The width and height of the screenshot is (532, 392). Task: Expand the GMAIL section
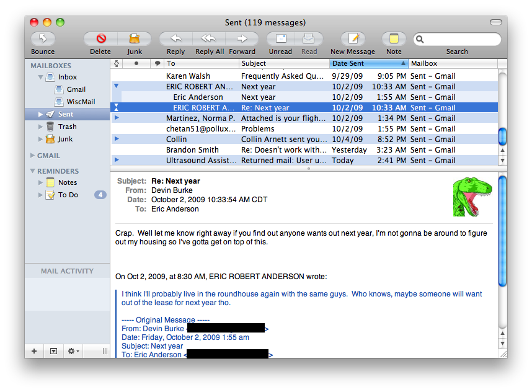(33, 156)
